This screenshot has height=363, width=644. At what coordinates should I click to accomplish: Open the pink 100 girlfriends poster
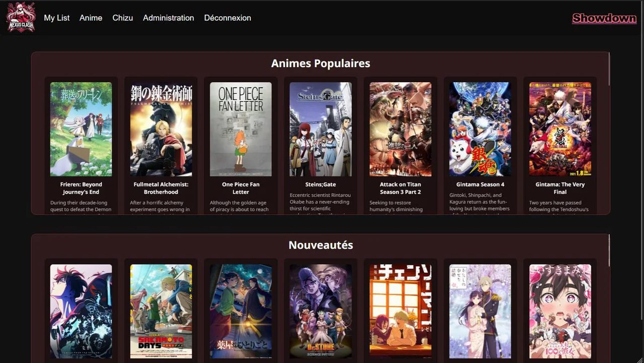tap(560, 311)
